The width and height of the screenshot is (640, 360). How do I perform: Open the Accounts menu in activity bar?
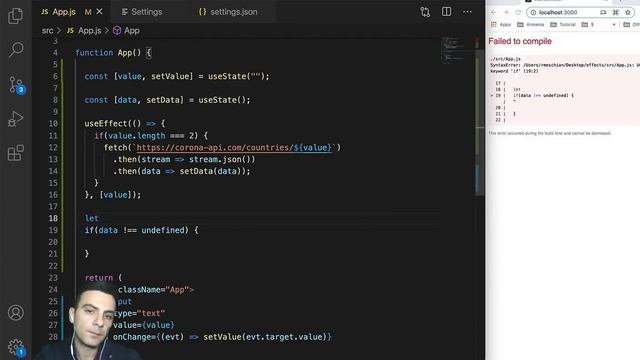click(16, 313)
